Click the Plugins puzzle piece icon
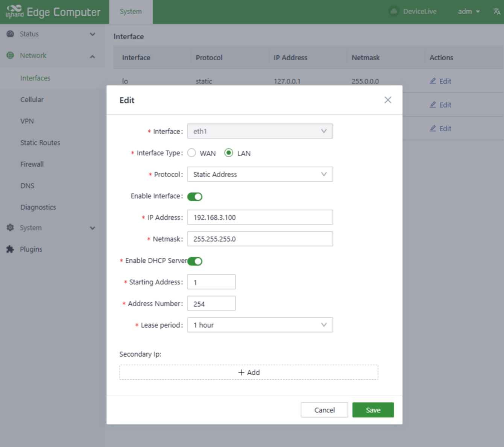 10,249
